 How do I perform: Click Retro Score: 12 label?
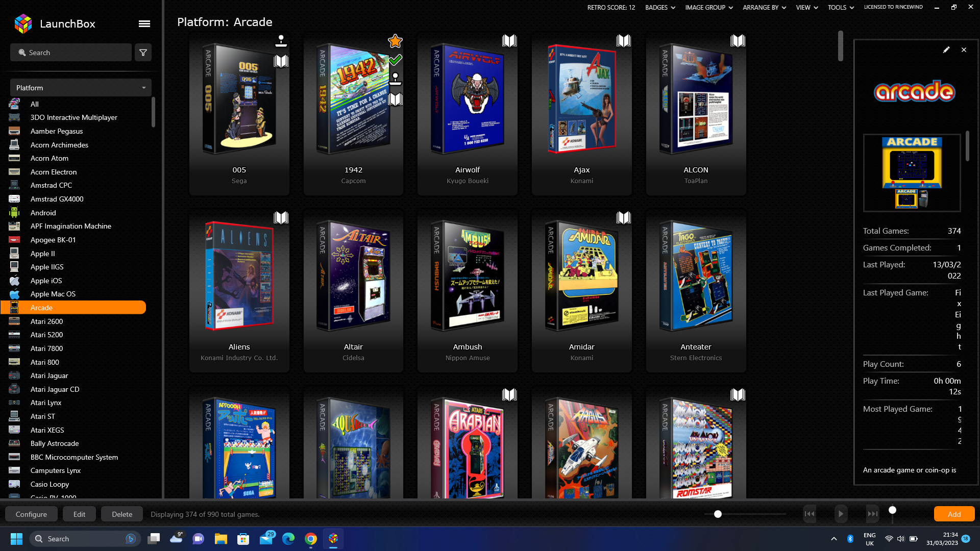[611, 7]
